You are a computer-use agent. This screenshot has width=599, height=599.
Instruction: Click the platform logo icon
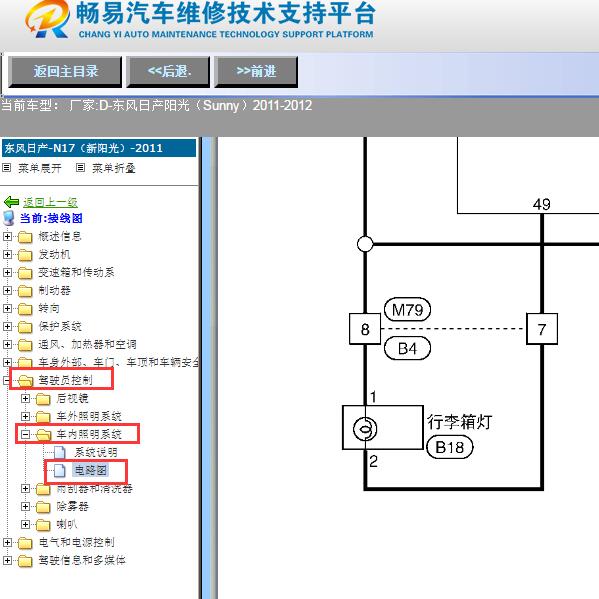48,19
